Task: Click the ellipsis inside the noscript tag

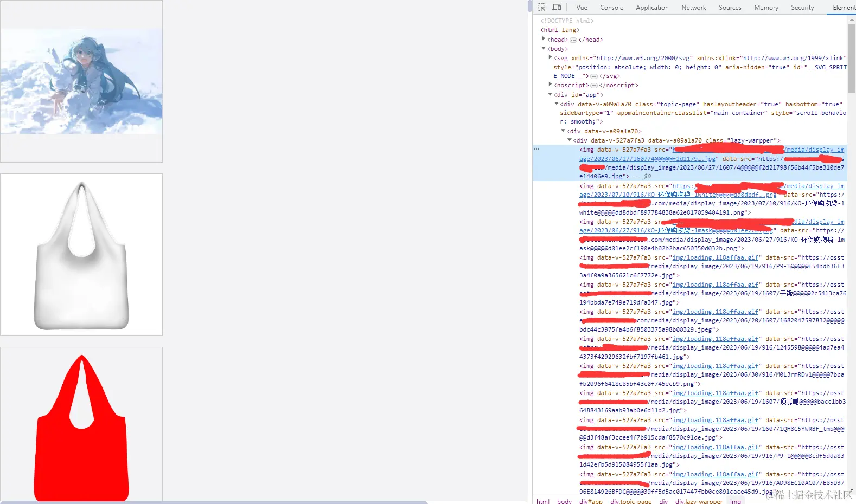Action: (594, 86)
